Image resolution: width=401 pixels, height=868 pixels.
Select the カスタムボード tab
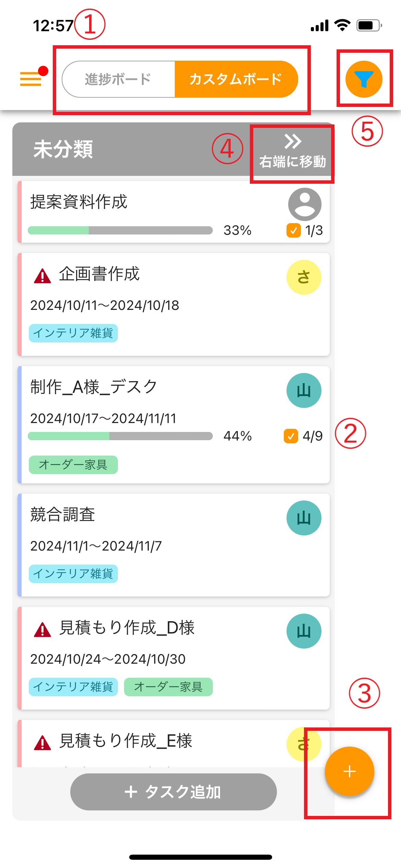pyautogui.click(x=236, y=79)
